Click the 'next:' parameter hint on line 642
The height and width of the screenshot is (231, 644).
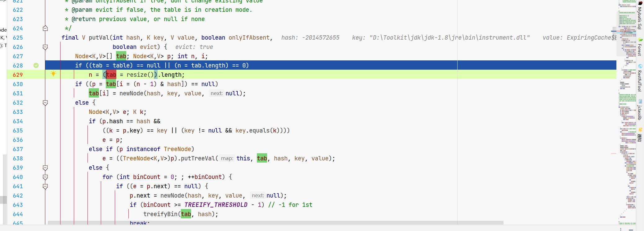click(257, 195)
